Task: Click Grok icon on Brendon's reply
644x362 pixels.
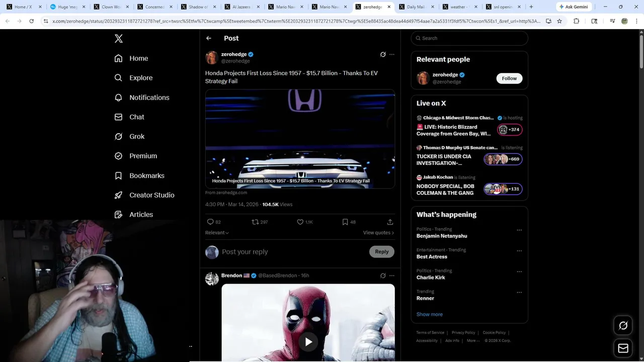Action: tap(383, 276)
